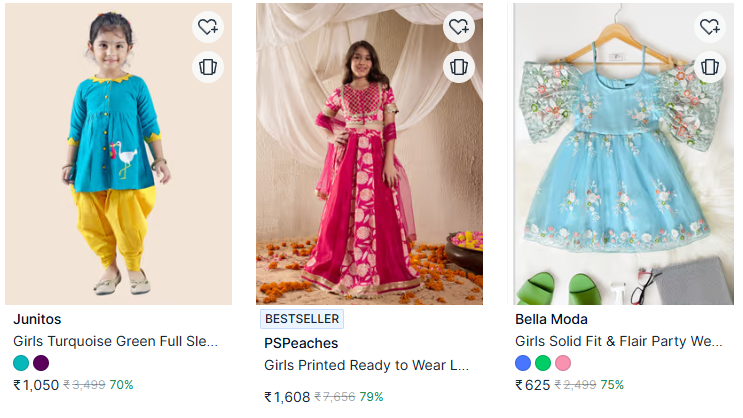
Task: Select the teal color swatch for Junitos
Action: pyautogui.click(x=21, y=363)
